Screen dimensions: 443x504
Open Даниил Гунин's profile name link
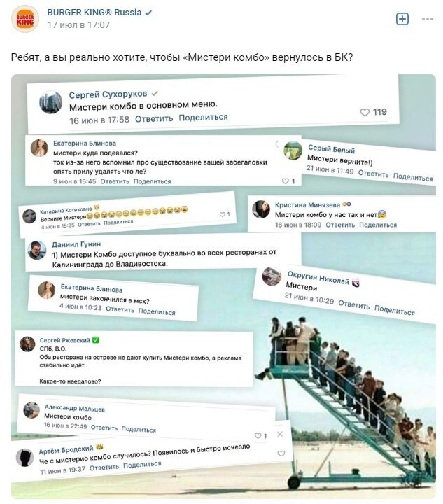click(x=76, y=244)
